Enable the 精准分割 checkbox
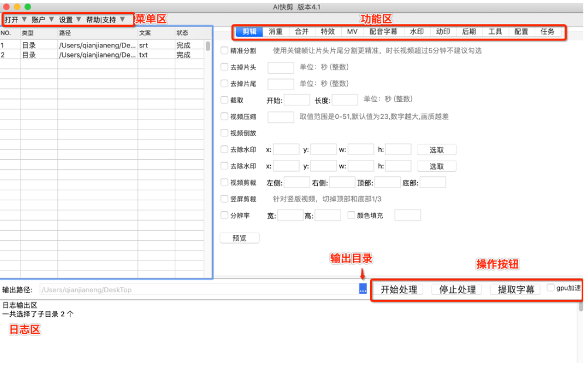The width and height of the screenshot is (588, 366). (x=225, y=51)
